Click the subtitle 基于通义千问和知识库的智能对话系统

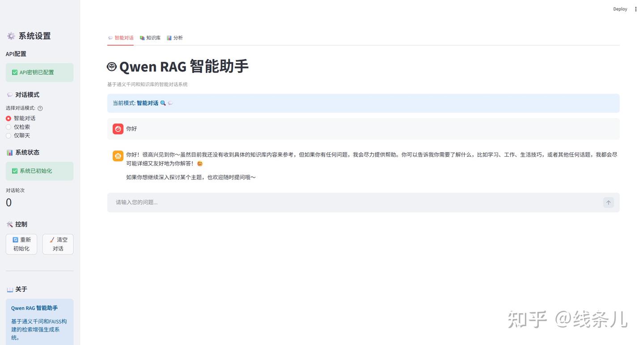pos(148,84)
